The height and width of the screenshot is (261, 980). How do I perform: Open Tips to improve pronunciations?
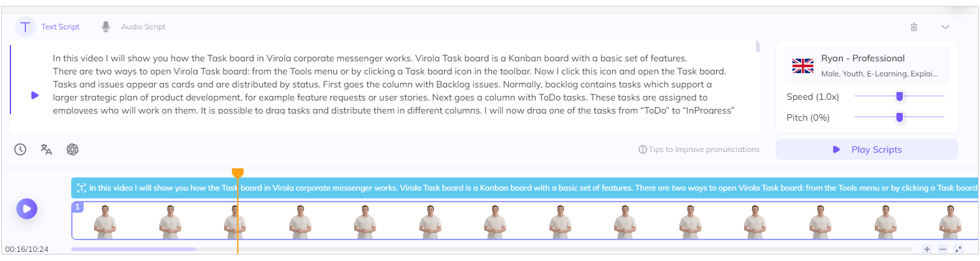[699, 149]
